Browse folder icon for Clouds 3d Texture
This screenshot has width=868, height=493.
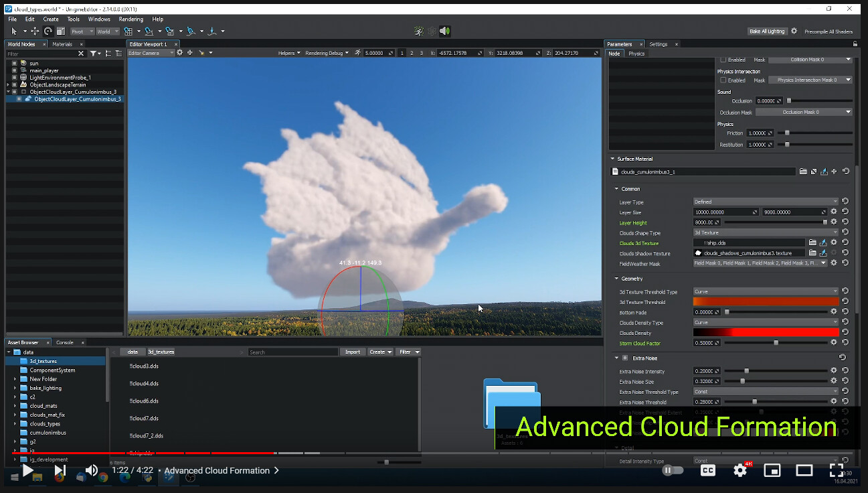(x=812, y=243)
